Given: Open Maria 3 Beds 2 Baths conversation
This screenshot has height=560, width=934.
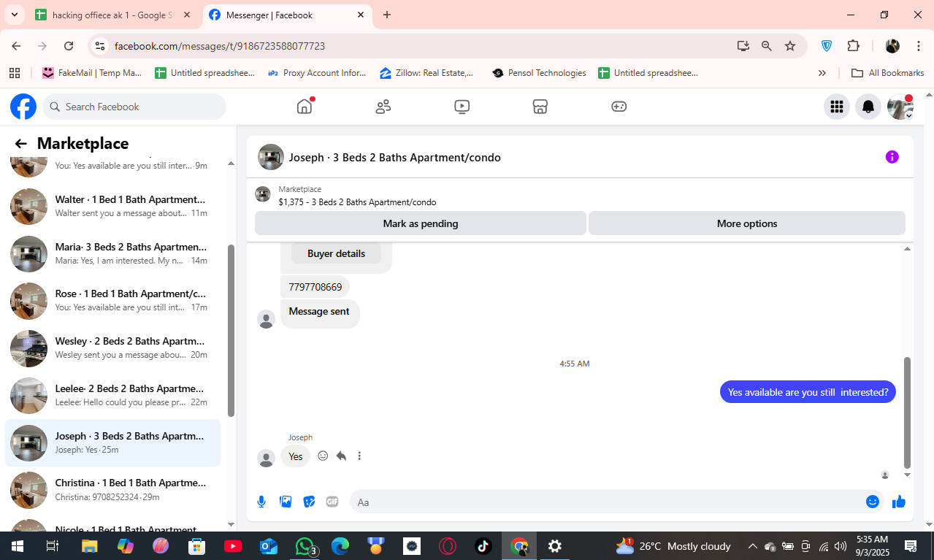Looking at the screenshot, I should tap(113, 253).
